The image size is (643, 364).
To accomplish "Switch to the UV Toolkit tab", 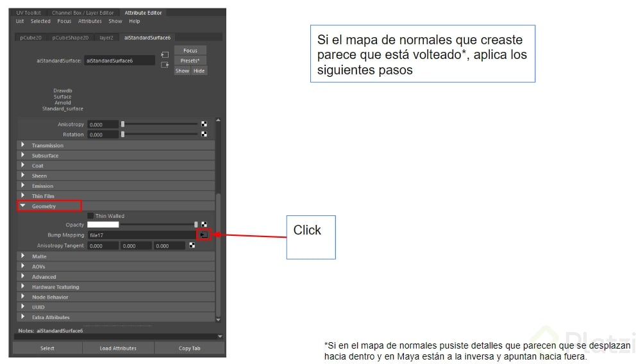I will coord(28,13).
